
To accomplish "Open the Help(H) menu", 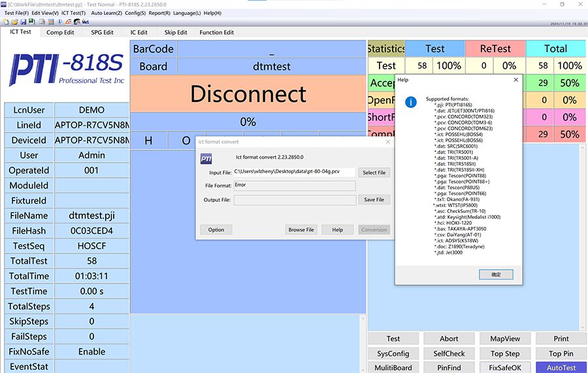I will [x=212, y=13].
